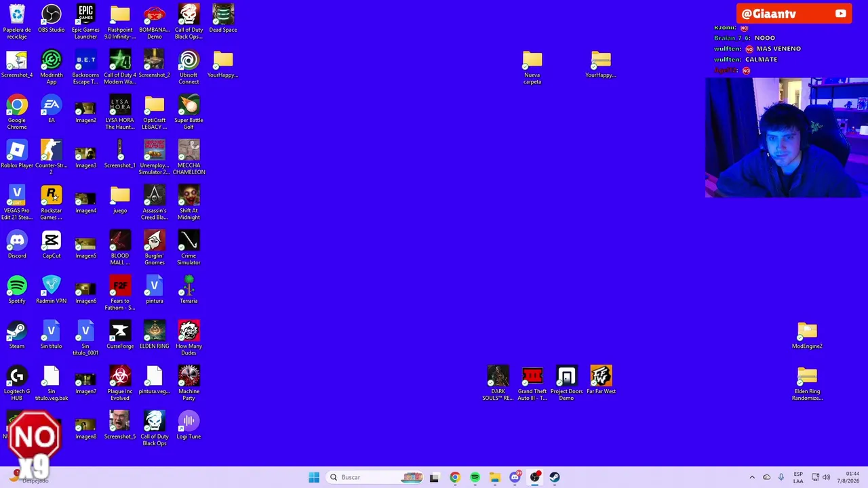Select the Flashpoint 9.0 Infinity folder
The width and height of the screenshot is (868, 488).
click(120, 22)
